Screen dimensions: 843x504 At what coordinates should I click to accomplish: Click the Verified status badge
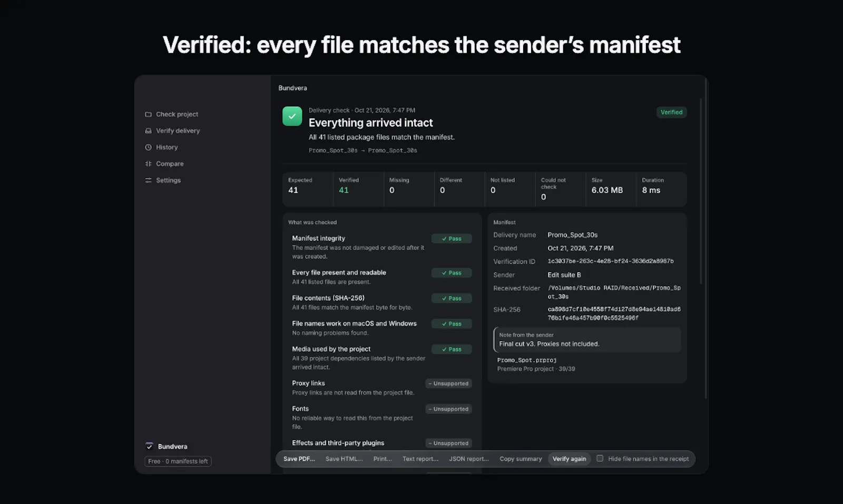pyautogui.click(x=671, y=112)
